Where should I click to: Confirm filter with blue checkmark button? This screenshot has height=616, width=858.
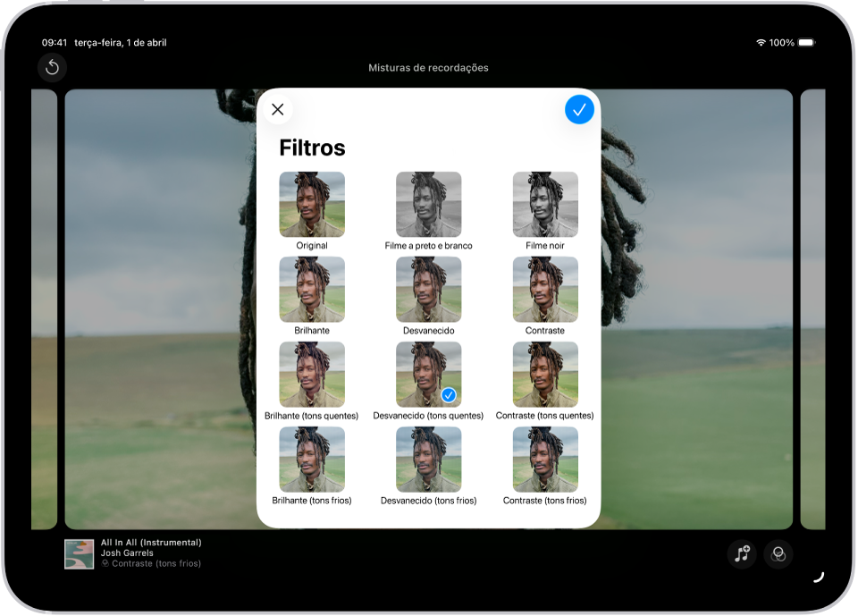579,109
